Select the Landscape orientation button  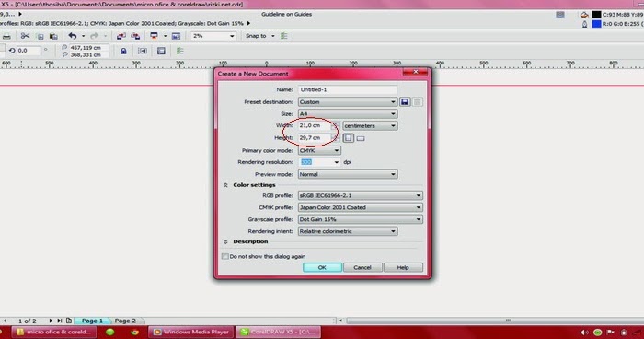pyautogui.click(x=361, y=139)
